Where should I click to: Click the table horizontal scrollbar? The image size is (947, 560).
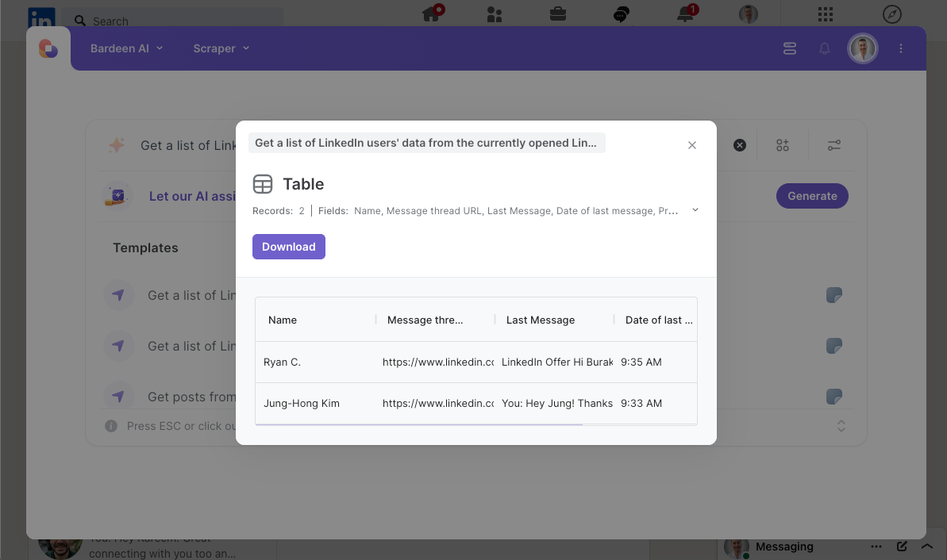tap(419, 424)
